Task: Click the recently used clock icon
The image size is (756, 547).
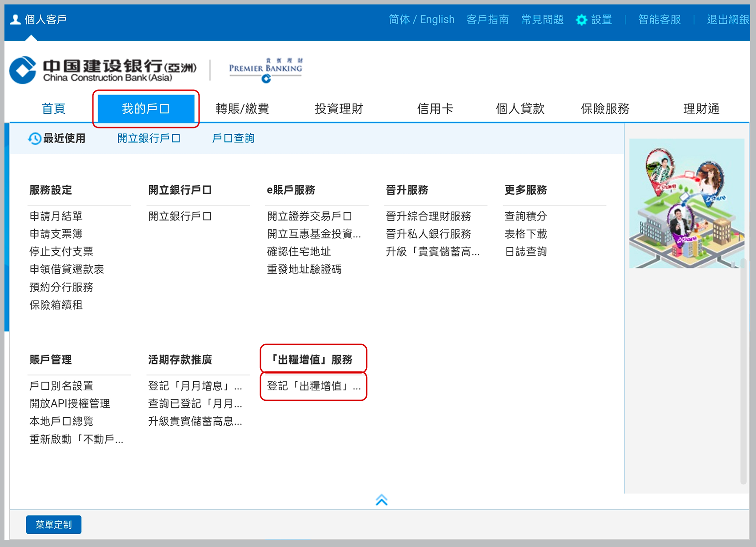Action: click(x=35, y=139)
